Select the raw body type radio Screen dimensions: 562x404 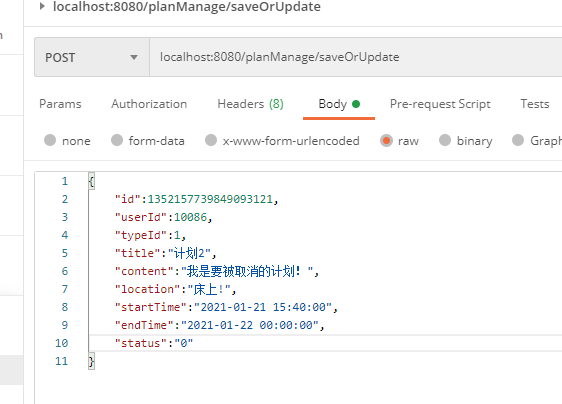(x=386, y=140)
